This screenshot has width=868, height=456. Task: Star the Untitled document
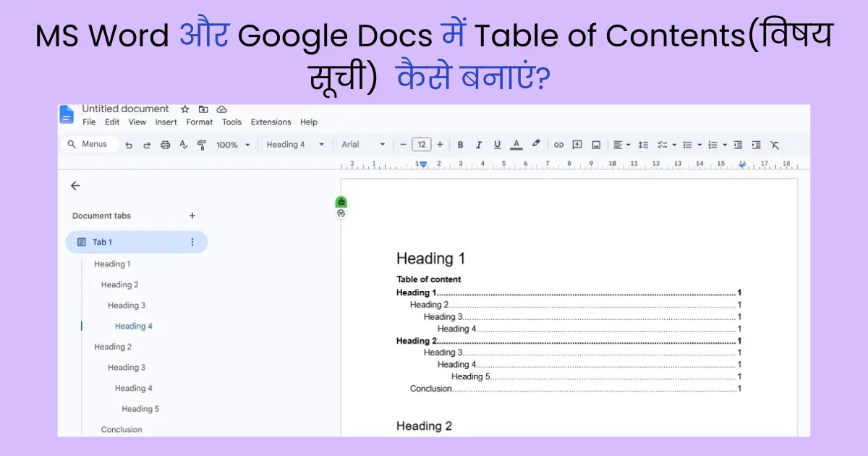pyautogui.click(x=185, y=109)
